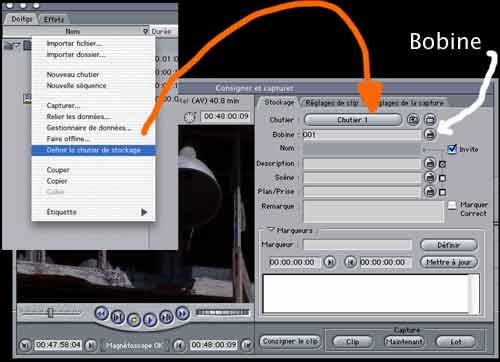Toggle the Invite checkbox
The height and width of the screenshot is (362, 500).
[452, 149]
